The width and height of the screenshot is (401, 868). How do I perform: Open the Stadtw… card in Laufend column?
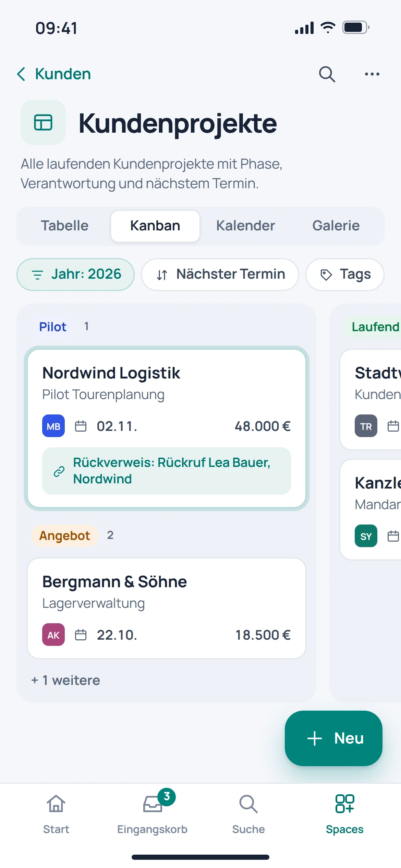(x=371, y=399)
